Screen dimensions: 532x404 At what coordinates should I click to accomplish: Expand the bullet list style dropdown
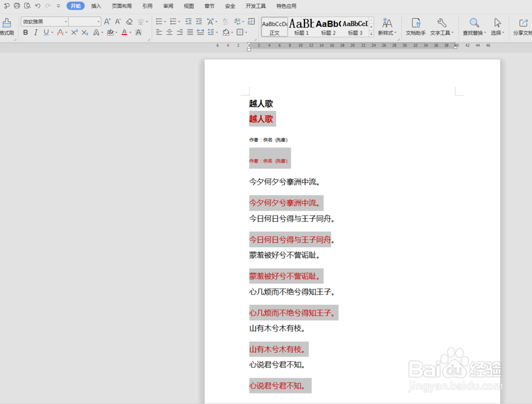[x=164, y=22]
